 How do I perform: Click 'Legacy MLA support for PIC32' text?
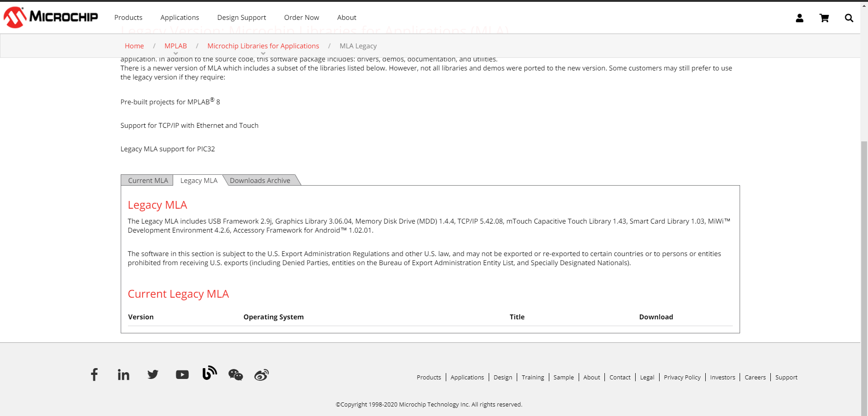tap(168, 149)
